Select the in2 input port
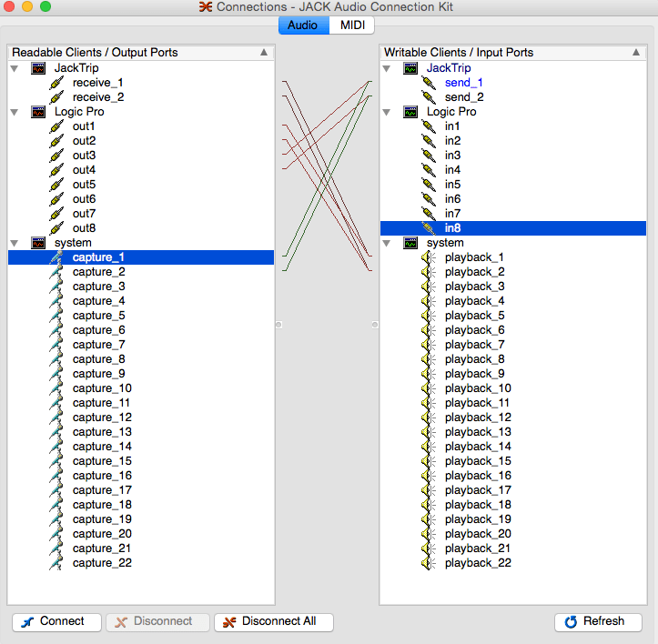 (453, 141)
